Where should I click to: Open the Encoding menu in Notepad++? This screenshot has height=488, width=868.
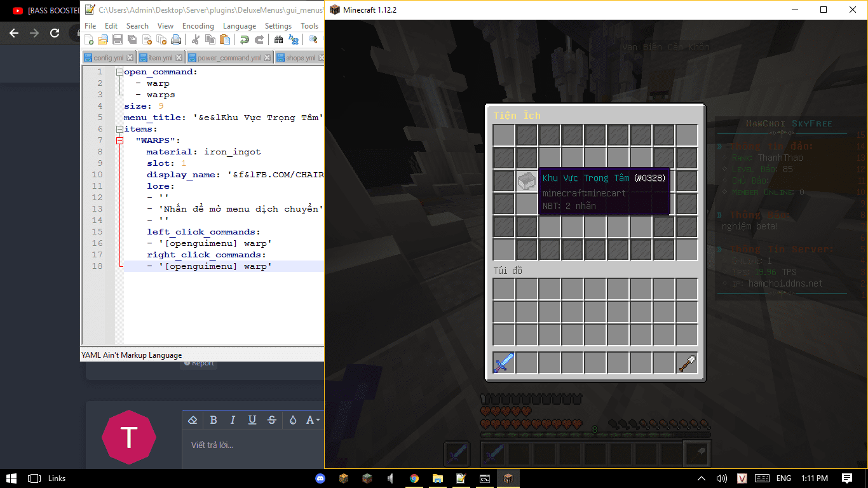(198, 26)
